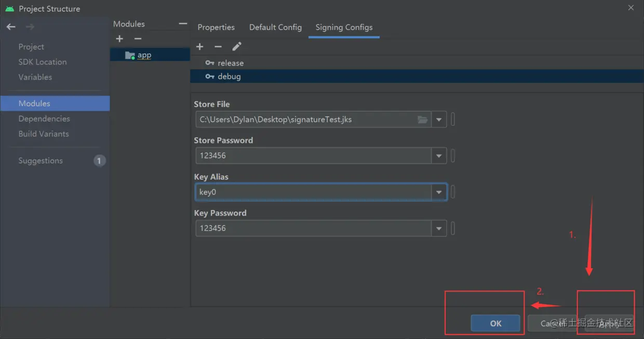The width and height of the screenshot is (644, 339).
Task: Open the Store File dropdown
Action: (439, 120)
